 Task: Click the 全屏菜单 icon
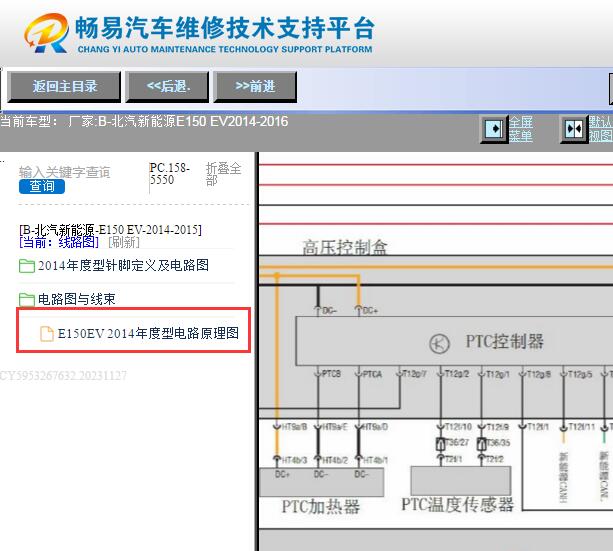(x=494, y=129)
